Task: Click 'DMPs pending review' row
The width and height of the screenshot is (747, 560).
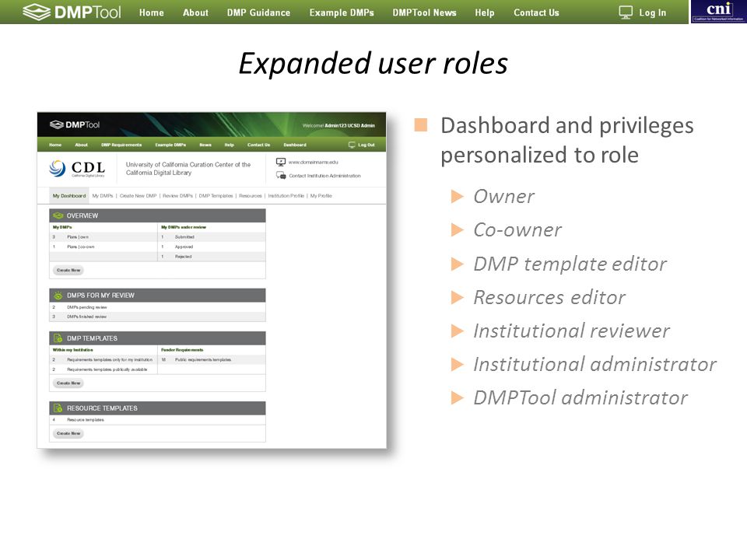Action: click(157, 307)
